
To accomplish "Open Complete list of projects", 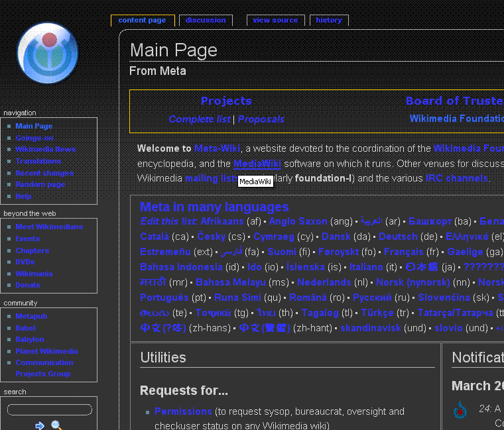I will [200, 119].
